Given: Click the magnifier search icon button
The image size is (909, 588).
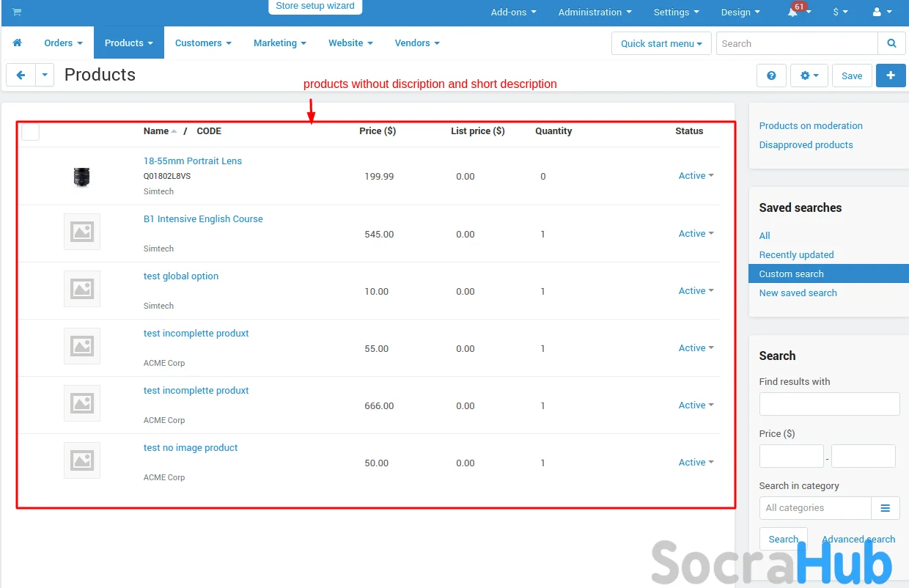Looking at the screenshot, I should point(891,43).
